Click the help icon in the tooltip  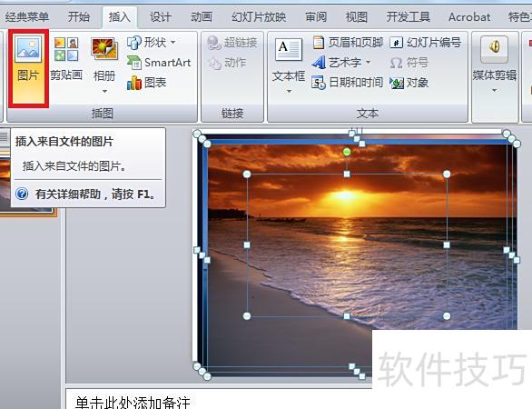pyautogui.click(x=22, y=194)
